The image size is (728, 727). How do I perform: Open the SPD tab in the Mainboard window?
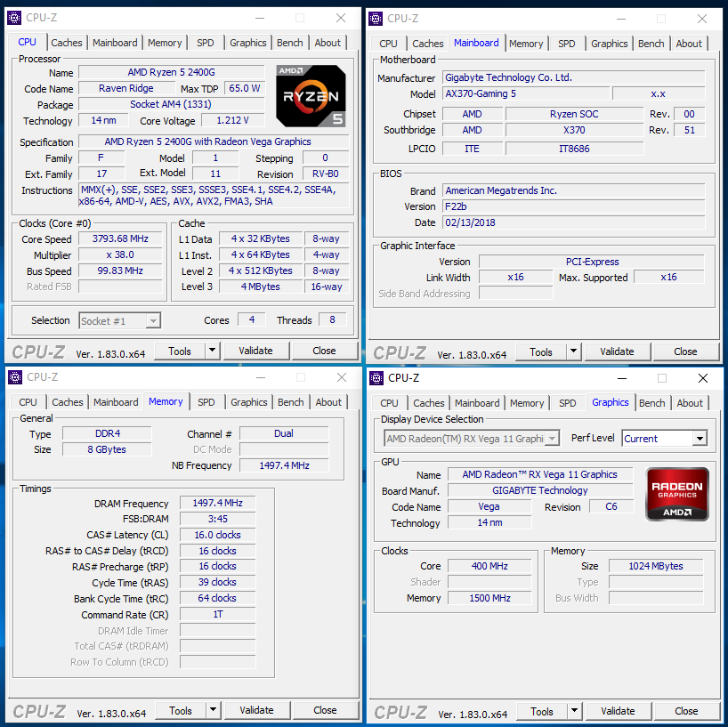coord(566,43)
